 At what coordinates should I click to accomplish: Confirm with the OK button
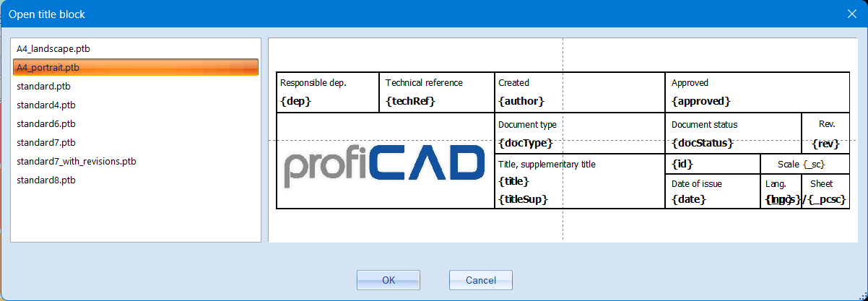pos(389,280)
